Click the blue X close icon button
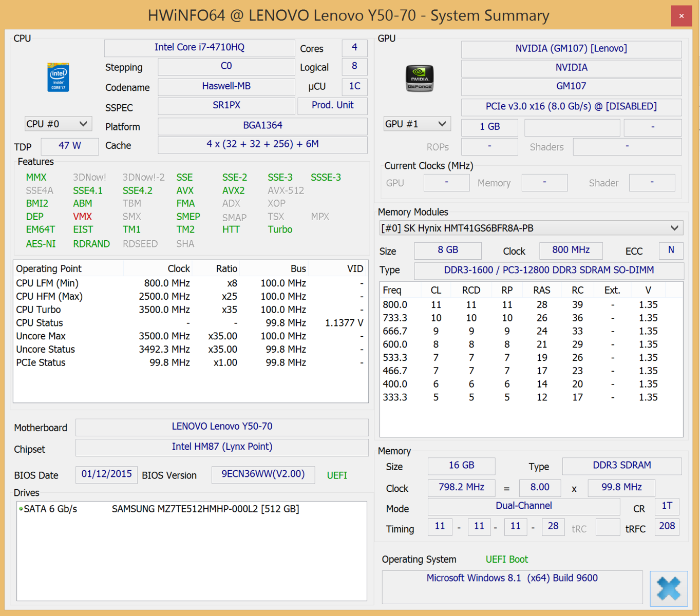 [669, 588]
